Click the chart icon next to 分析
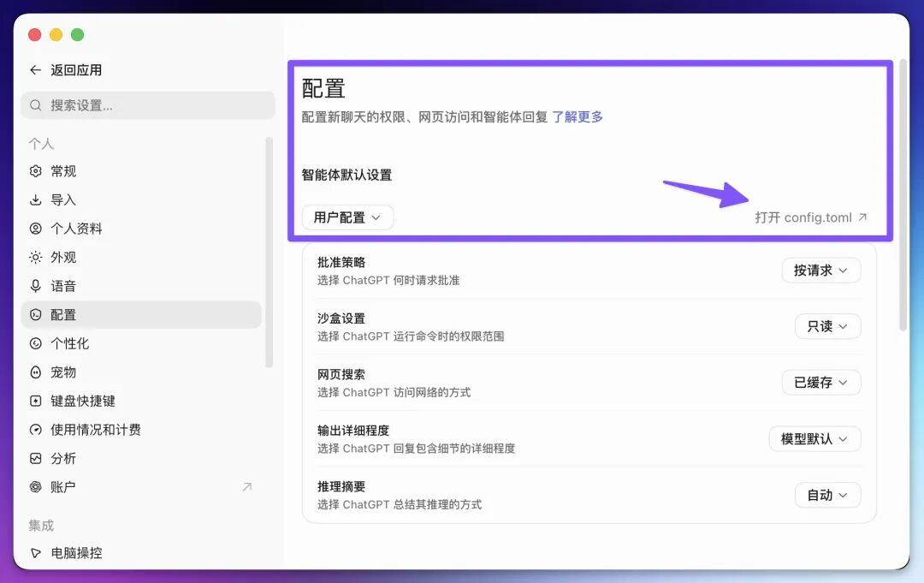This screenshot has width=924, height=583. 35,459
